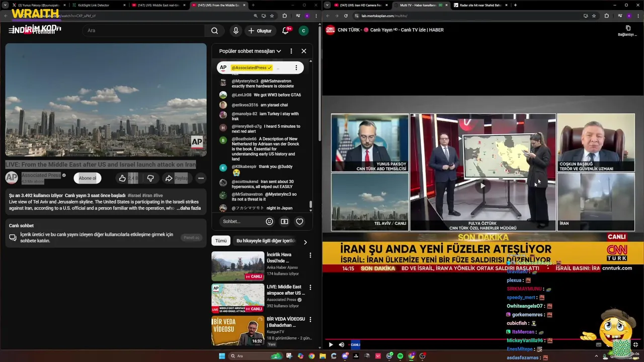Viewport: 644px width, 362px height.
Task: Open Spotify from the taskbar
Action: pyautogui.click(x=400, y=356)
